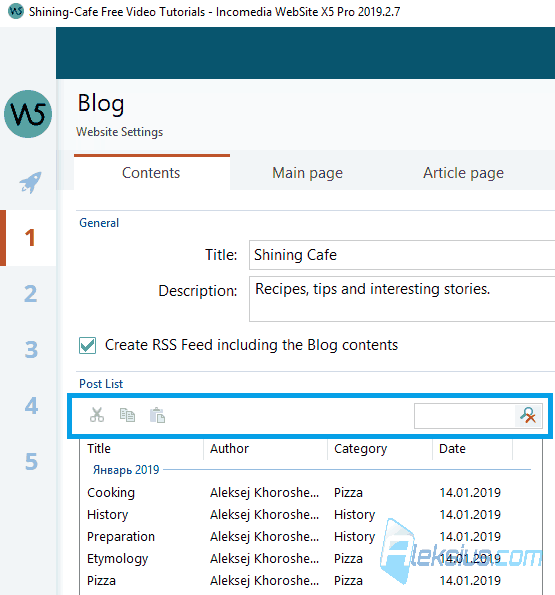Image resolution: width=555 pixels, height=595 pixels.
Task: Switch to the Article page tab
Action: pyautogui.click(x=463, y=173)
